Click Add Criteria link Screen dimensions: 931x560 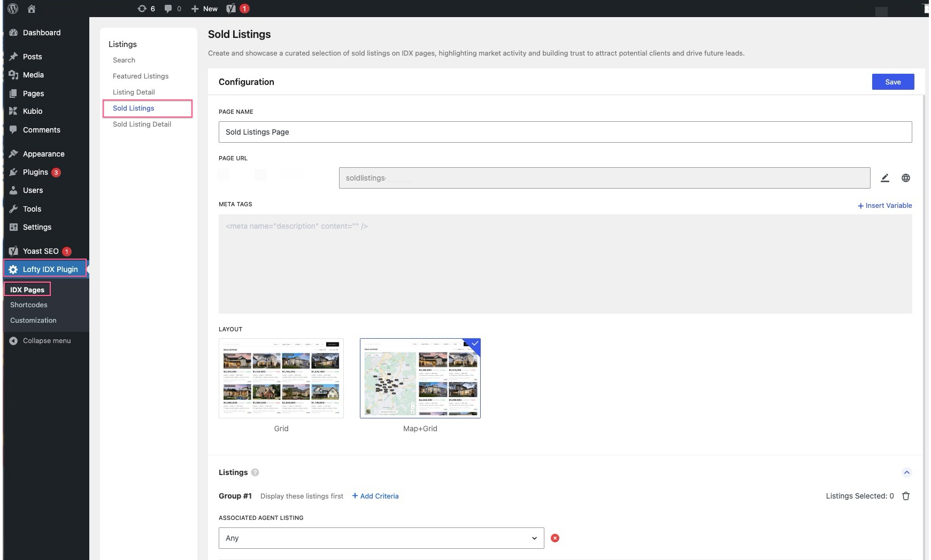tap(375, 496)
